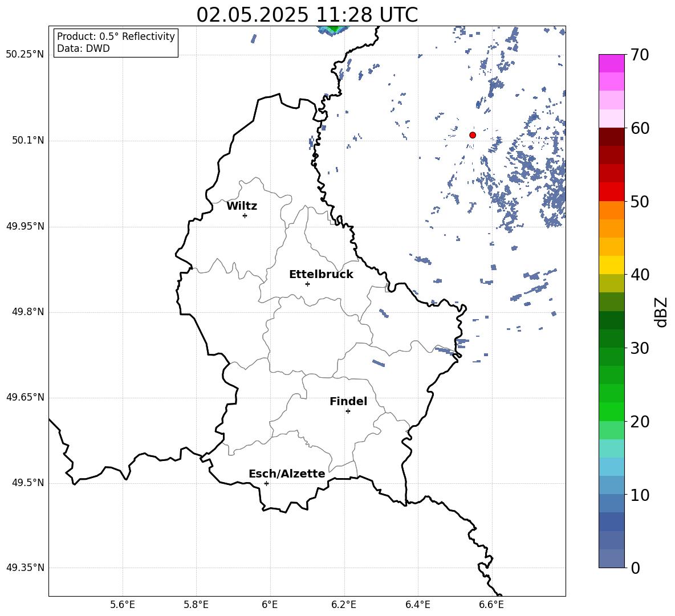Click the 6.4°E longitude label

click(x=417, y=605)
